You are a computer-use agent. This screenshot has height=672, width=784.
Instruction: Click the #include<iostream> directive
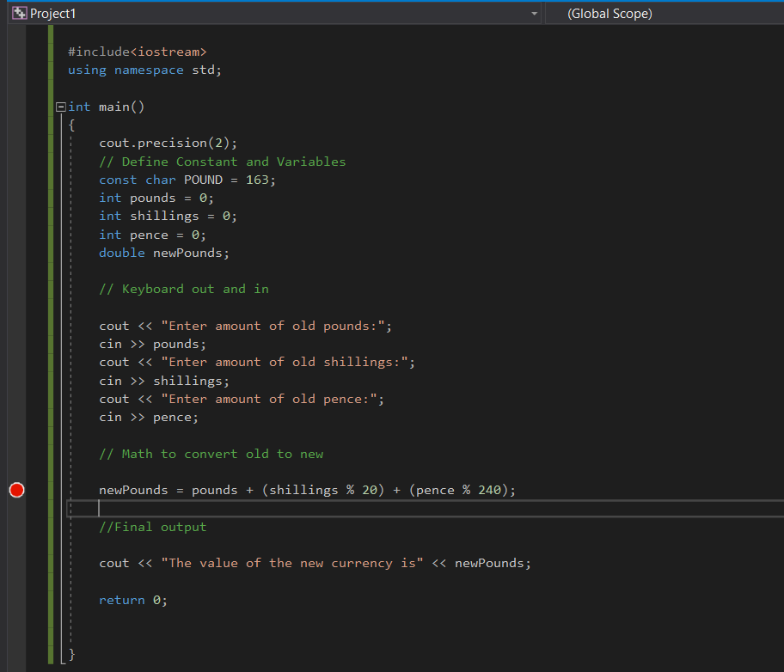(138, 51)
